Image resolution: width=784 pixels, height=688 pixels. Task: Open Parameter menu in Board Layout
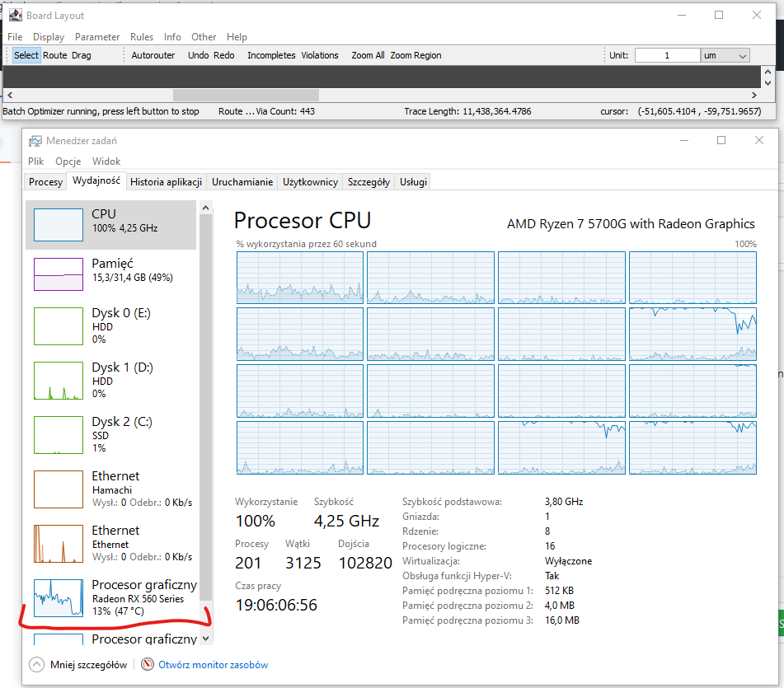tap(97, 37)
